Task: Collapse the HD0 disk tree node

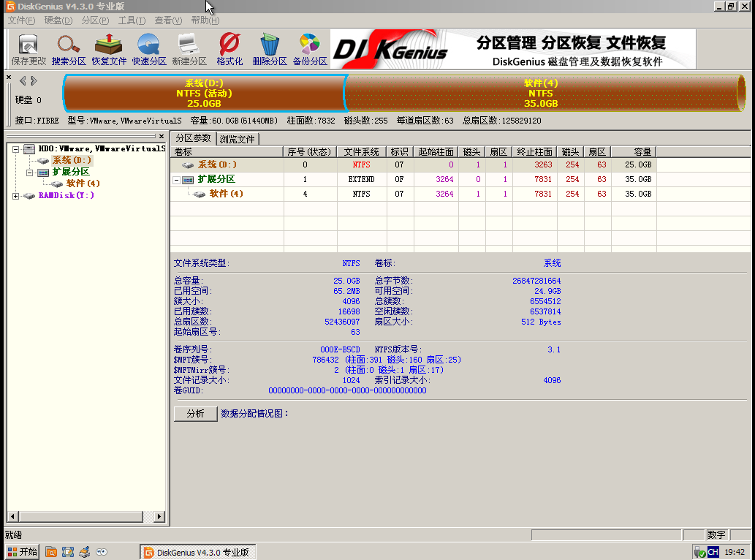Action: (x=15, y=149)
